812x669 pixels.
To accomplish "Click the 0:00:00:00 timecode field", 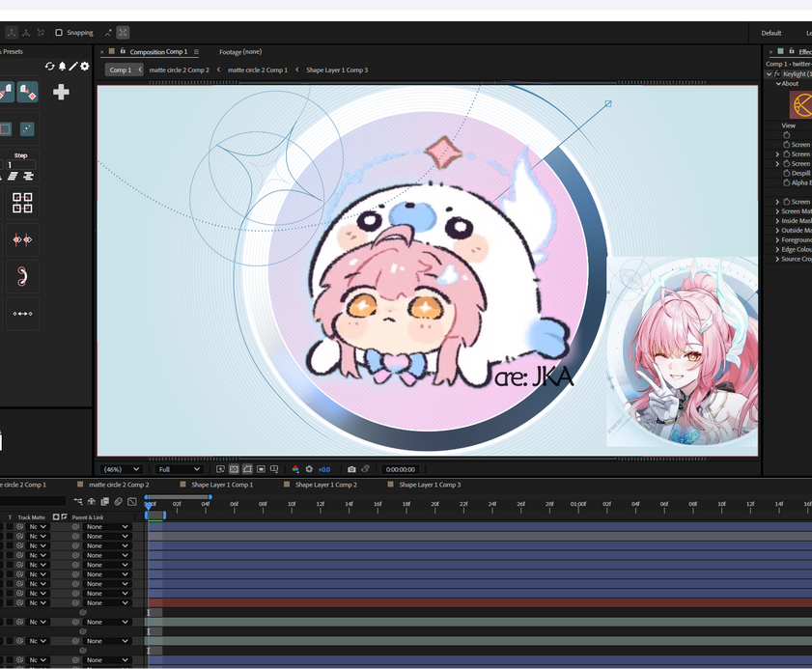I will coord(401,469).
